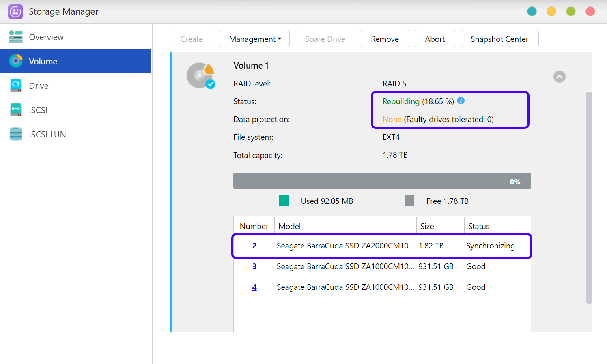Click the iSCSI LUN database icon
607x364 pixels.
coord(16,134)
